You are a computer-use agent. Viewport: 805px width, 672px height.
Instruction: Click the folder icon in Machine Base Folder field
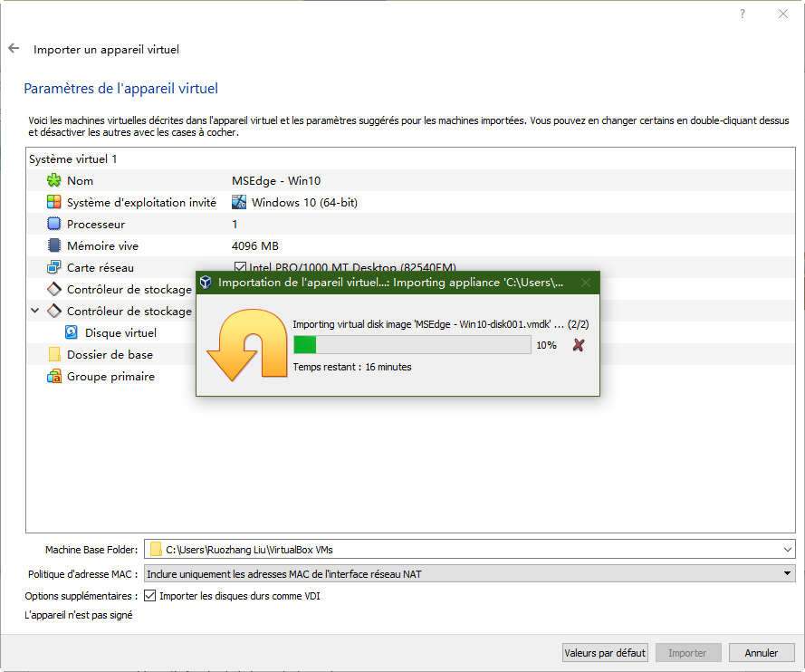156,550
